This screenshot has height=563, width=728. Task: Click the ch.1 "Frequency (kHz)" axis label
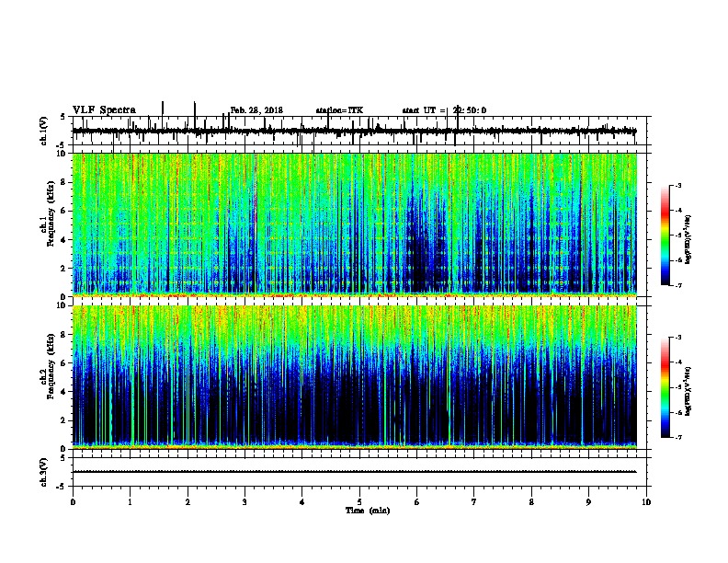pyautogui.click(x=51, y=213)
